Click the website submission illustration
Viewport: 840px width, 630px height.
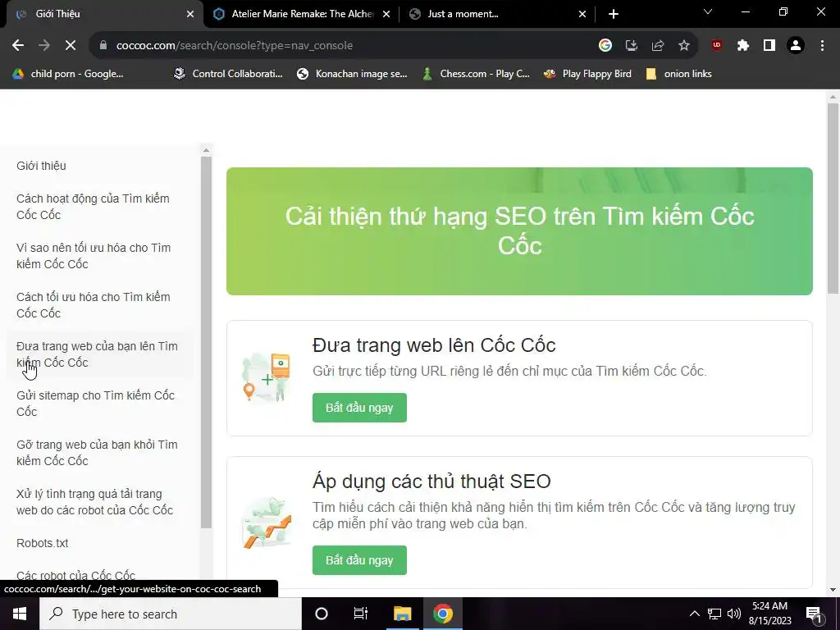point(267,377)
